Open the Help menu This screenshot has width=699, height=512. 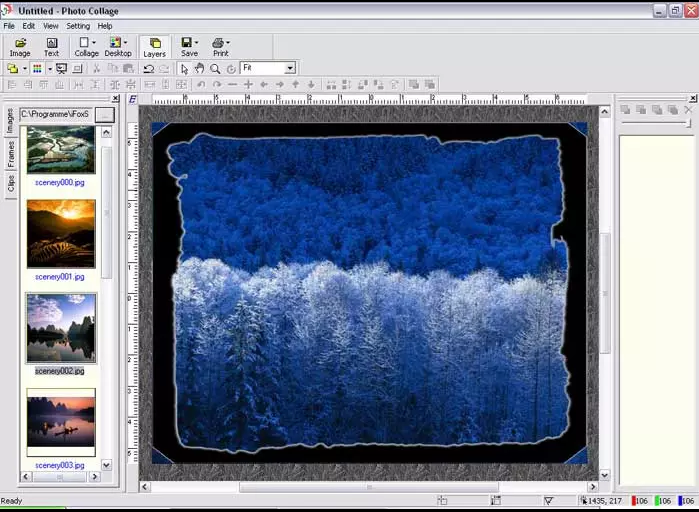[x=105, y=26]
